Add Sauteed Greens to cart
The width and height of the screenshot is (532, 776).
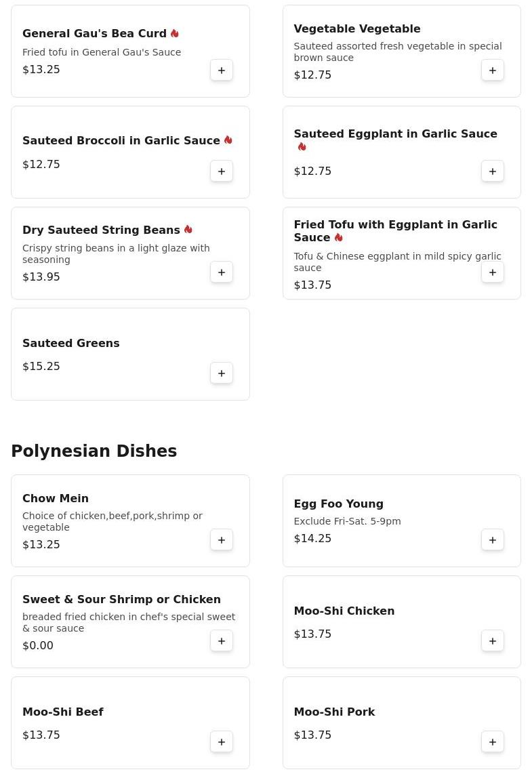pos(222,373)
